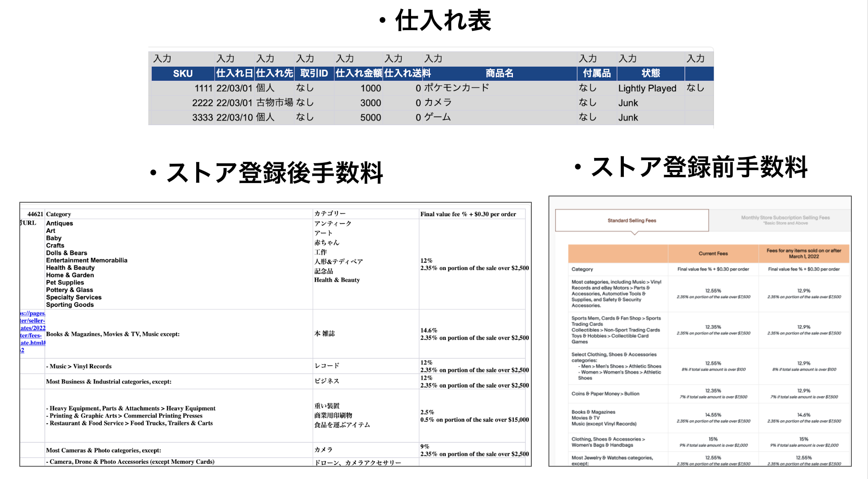The image size is (868, 479).
Task: Click the Sporting Goods category entry
Action: (x=70, y=305)
